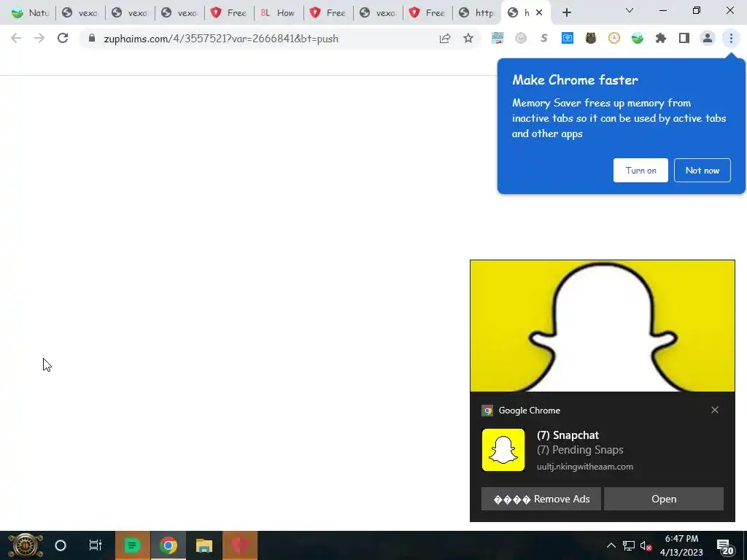
Task: Open network status tray icon
Action: pos(628,545)
